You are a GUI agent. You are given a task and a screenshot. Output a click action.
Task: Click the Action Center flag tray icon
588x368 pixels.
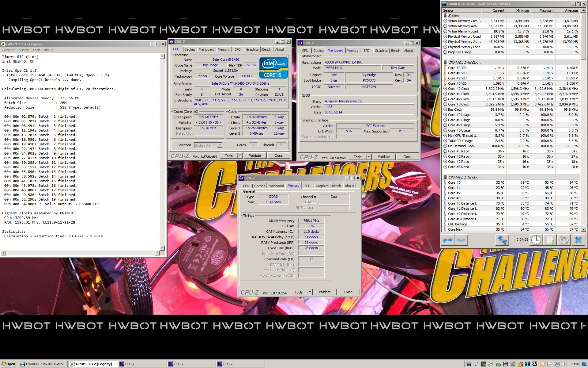point(550,364)
